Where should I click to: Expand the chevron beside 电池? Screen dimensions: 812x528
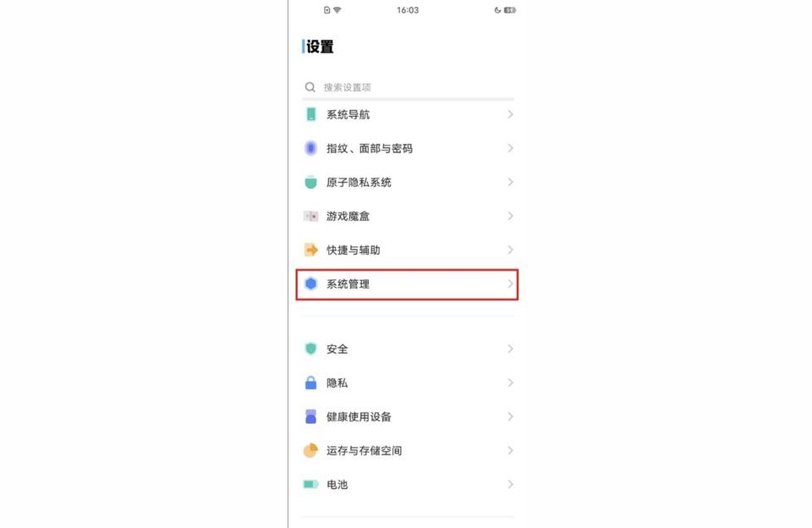510,484
